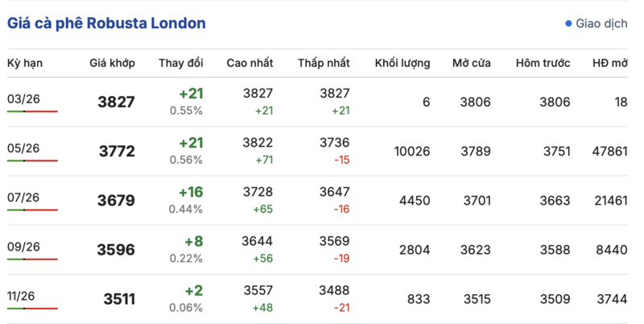The height and width of the screenshot is (324, 644).
Task: Click the Cao nhất column header
Action: click(x=250, y=63)
